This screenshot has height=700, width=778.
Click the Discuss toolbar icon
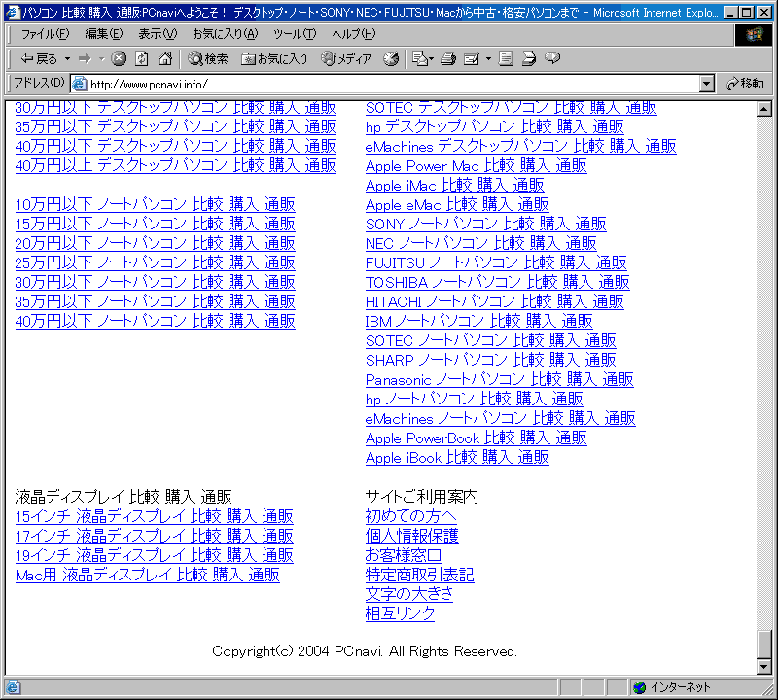pos(506,58)
